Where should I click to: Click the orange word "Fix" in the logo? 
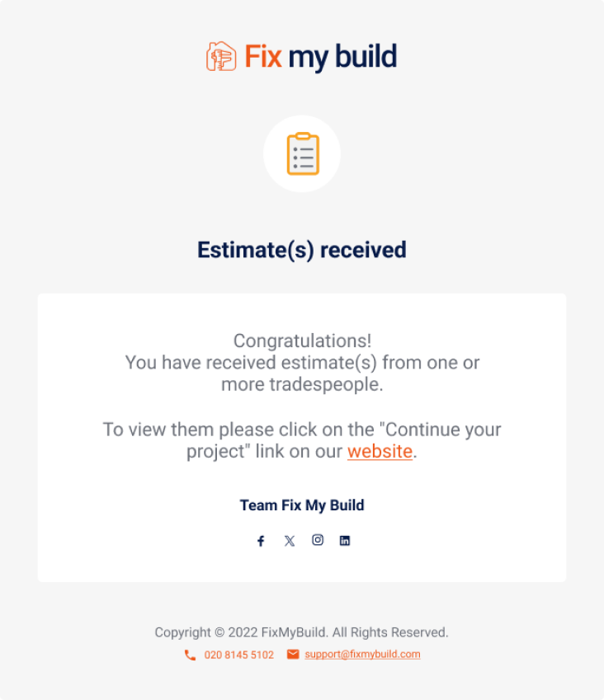click(x=263, y=56)
